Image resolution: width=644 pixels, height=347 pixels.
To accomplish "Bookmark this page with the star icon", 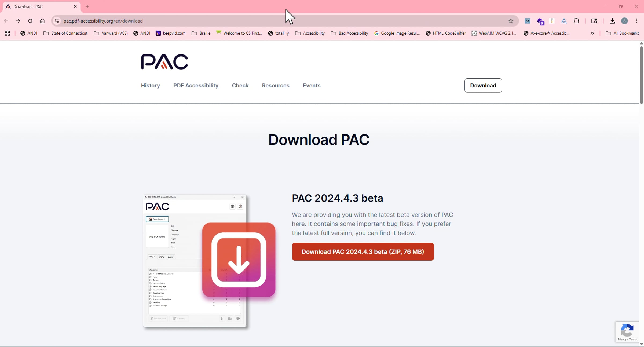I will tap(511, 21).
